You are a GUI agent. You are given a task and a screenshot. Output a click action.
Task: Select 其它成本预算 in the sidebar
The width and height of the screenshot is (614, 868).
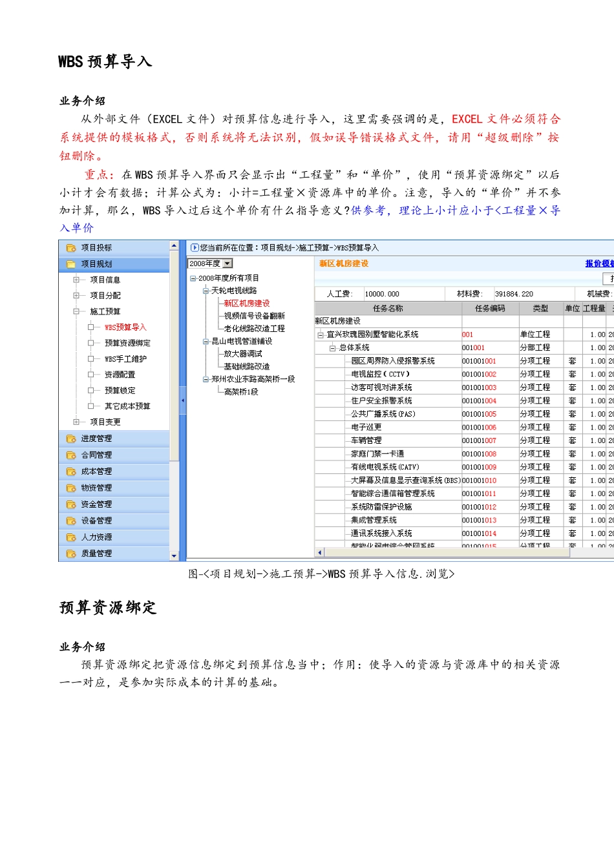(x=127, y=406)
